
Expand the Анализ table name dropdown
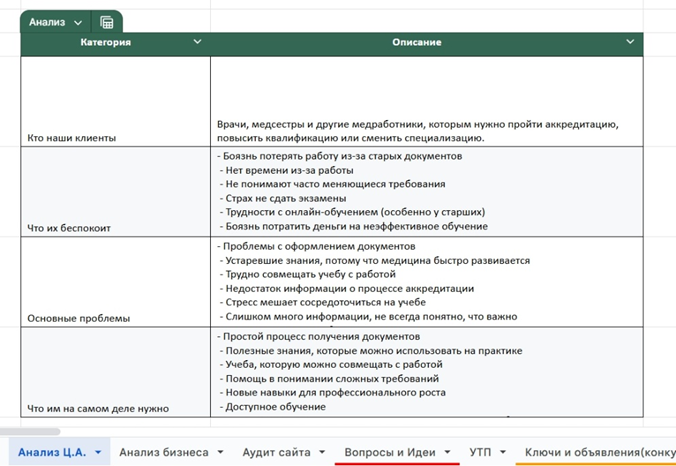pyautogui.click(x=78, y=22)
